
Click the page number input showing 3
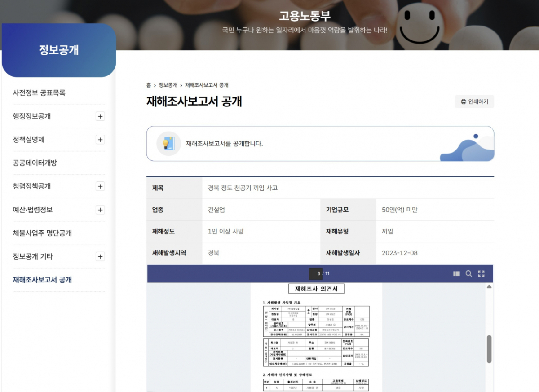(315, 273)
